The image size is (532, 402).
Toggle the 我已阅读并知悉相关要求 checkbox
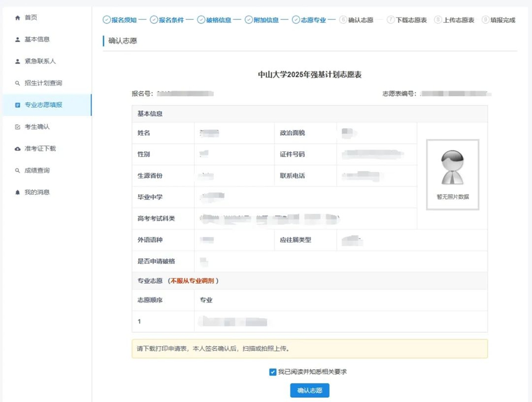tap(273, 372)
